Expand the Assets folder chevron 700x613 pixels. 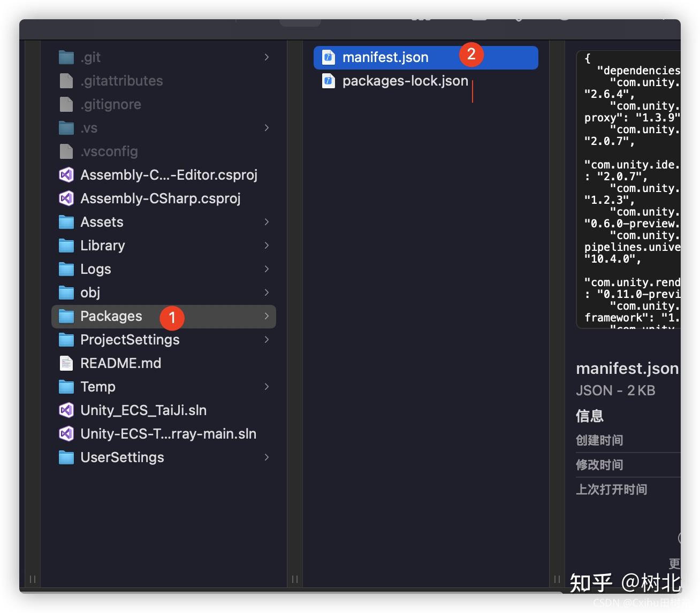(x=267, y=222)
